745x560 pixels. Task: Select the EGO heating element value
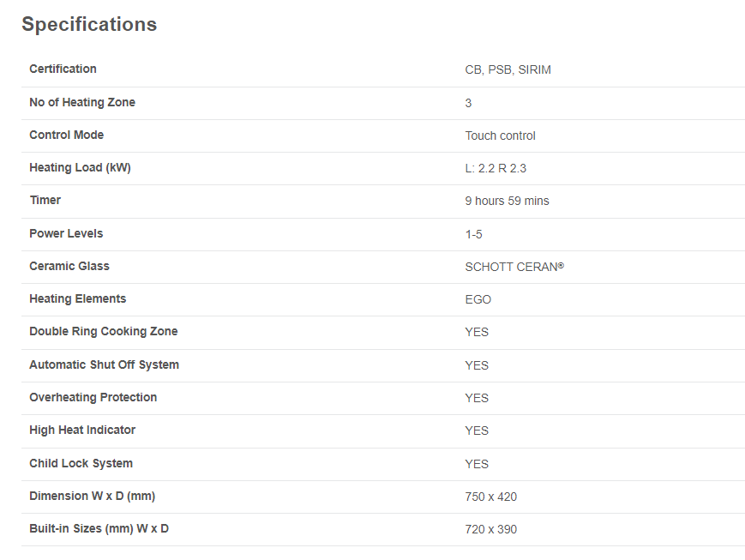tap(478, 299)
